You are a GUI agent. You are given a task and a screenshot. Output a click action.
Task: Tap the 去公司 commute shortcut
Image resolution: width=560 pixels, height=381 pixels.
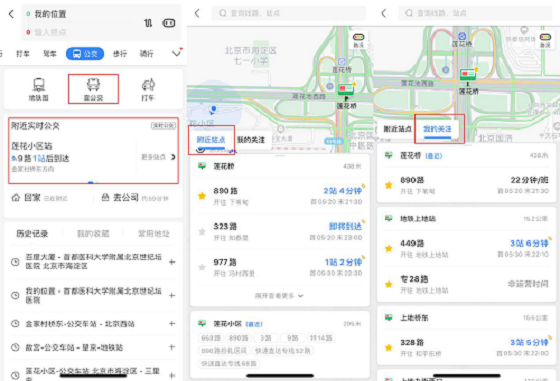pyautogui.click(x=135, y=197)
